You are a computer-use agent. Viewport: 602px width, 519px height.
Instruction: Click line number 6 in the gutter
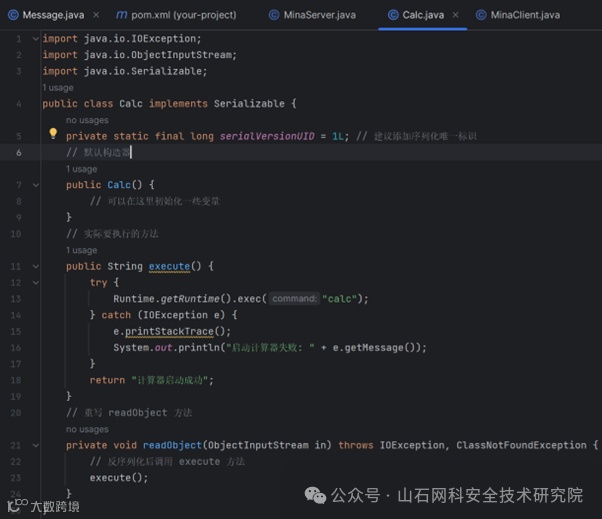pyautogui.click(x=18, y=153)
